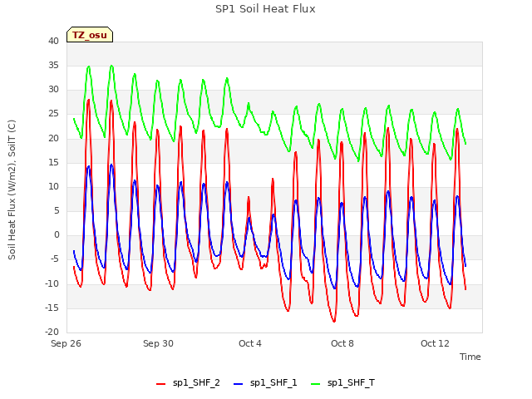Click the -5 y-axis tick label

[55, 259]
